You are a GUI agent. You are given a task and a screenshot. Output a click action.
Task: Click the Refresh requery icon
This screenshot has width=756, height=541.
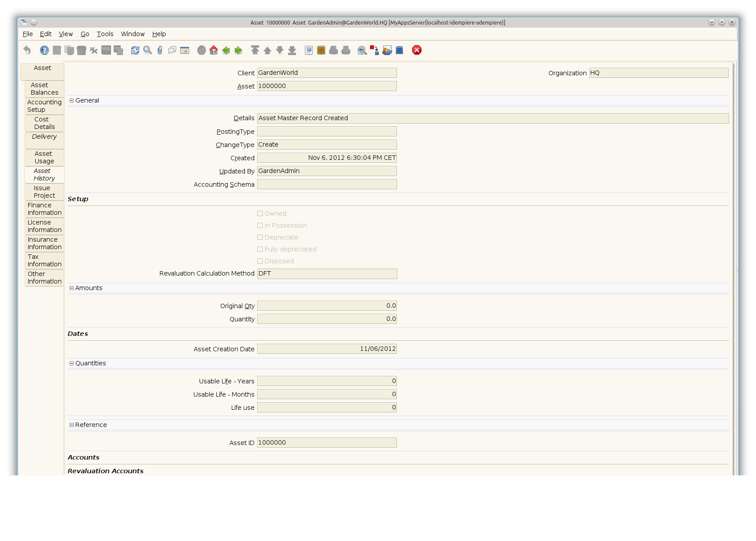tap(135, 50)
